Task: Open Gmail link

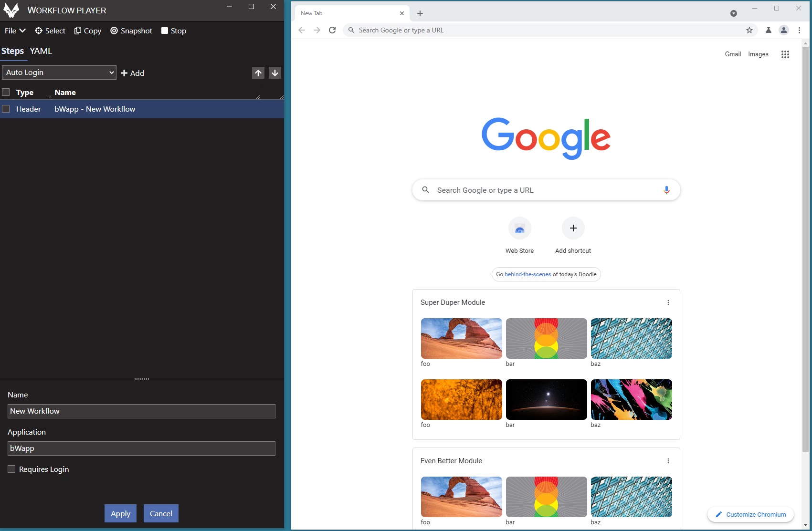Action: point(733,54)
